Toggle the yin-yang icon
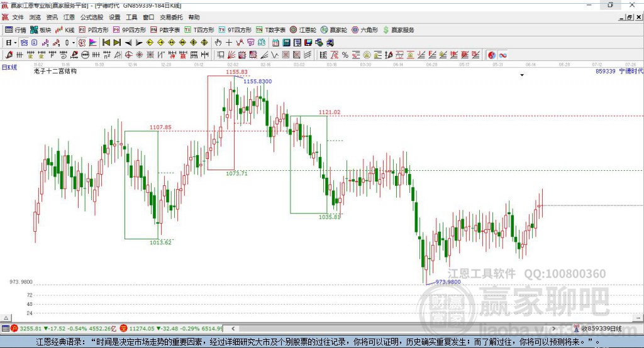The height and width of the screenshot is (348, 644). (492, 55)
